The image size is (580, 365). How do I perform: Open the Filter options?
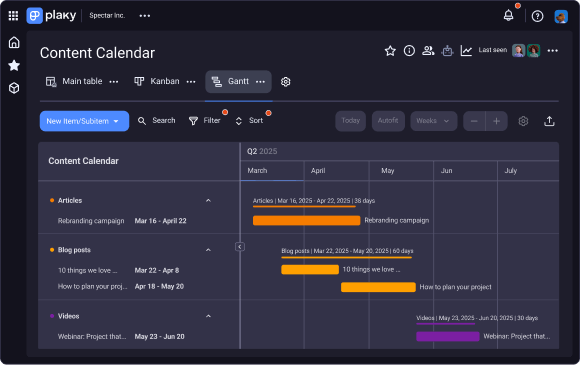click(x=205, y=121)
